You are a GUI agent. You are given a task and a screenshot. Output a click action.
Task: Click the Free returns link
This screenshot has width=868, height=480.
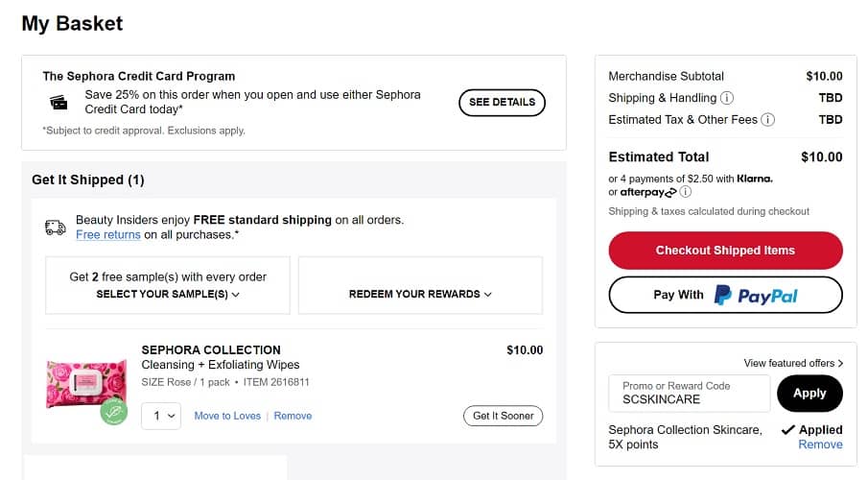(108, 234)
